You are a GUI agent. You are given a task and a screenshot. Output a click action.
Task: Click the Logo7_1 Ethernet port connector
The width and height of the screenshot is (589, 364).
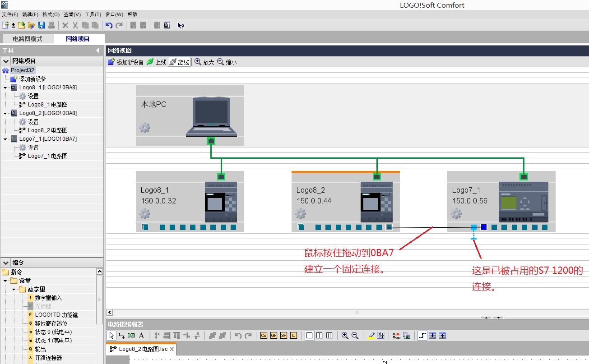click(524, 176)
